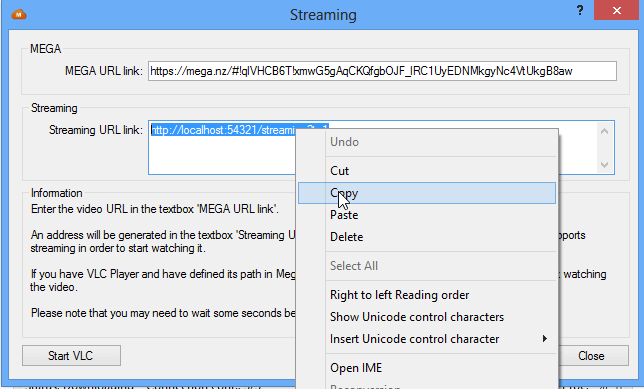Click the scroll up arrow in Streaming URL box

(604, 131)
